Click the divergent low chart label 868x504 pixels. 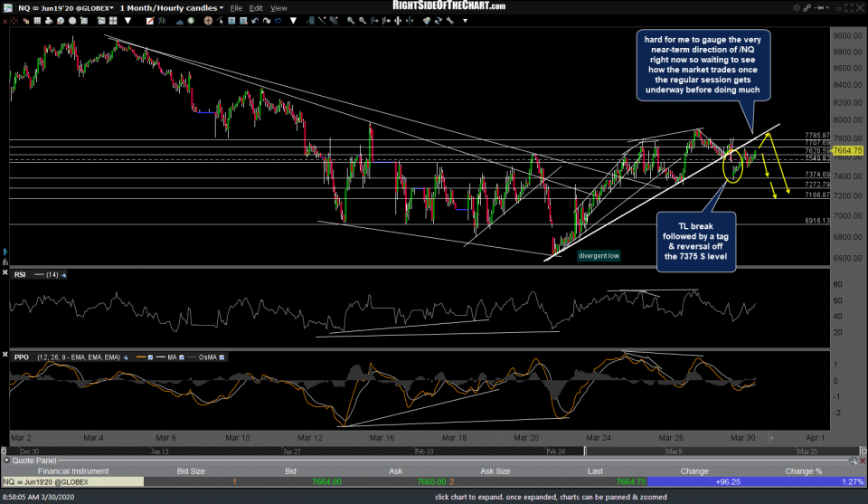tap(599, 256)
